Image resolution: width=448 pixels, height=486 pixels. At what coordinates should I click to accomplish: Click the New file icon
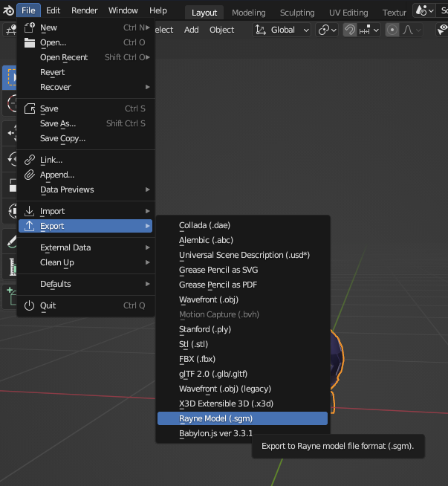(30, 27)
